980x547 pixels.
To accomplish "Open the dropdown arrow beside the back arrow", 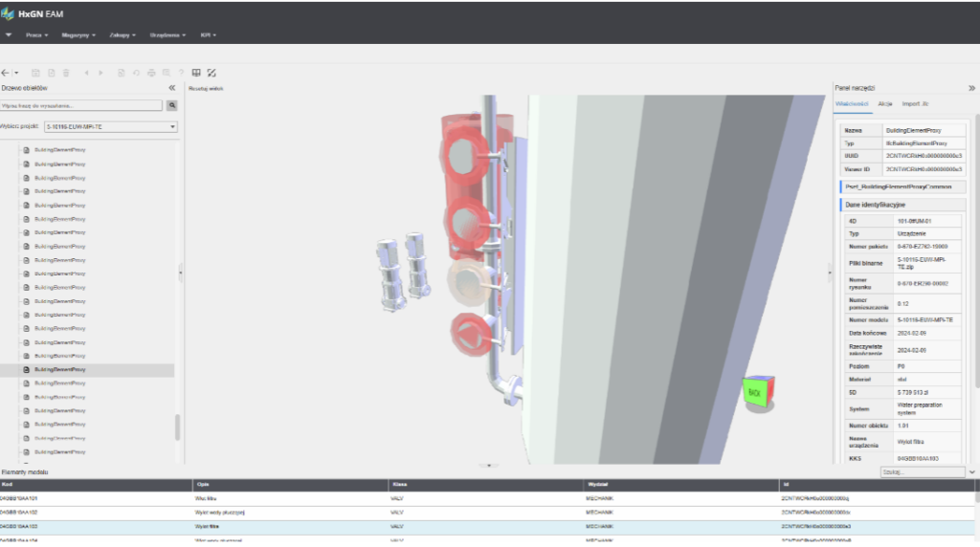I will [16, 73].
